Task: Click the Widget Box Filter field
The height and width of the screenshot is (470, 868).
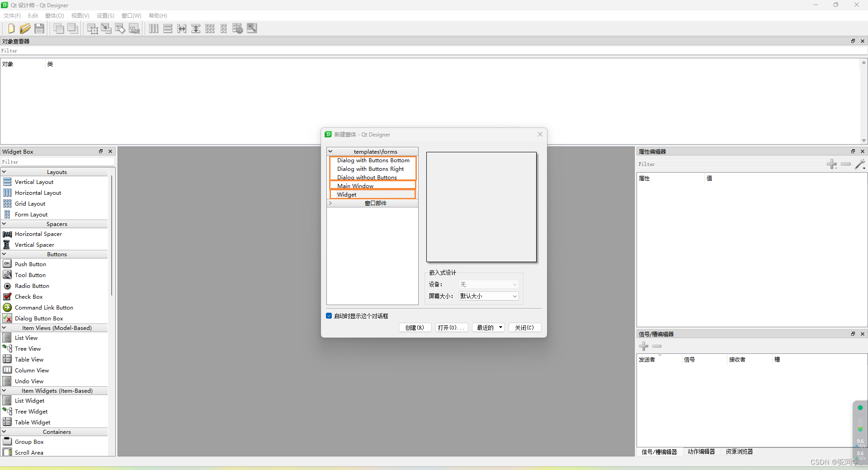Action: tap(57, 162)
